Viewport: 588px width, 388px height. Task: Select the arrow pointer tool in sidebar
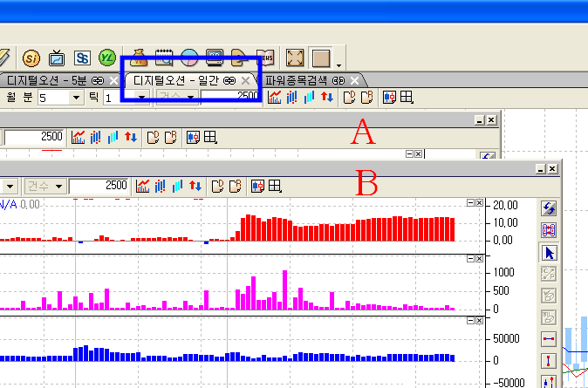[550, 254]
